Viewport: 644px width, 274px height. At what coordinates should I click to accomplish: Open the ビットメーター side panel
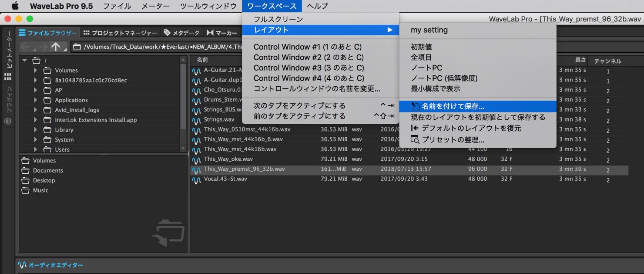coord(8,50)
